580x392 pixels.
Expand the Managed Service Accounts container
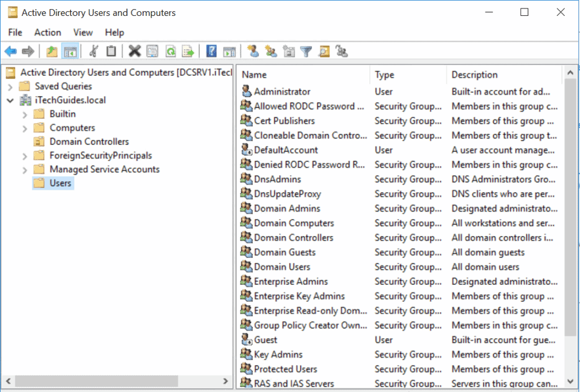(24, 170)
